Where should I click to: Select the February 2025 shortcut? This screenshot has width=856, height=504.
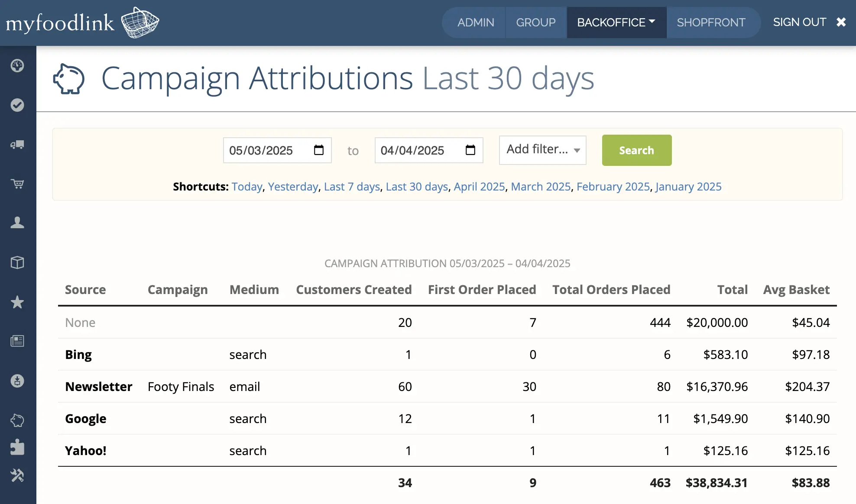[x=613, y=187]
